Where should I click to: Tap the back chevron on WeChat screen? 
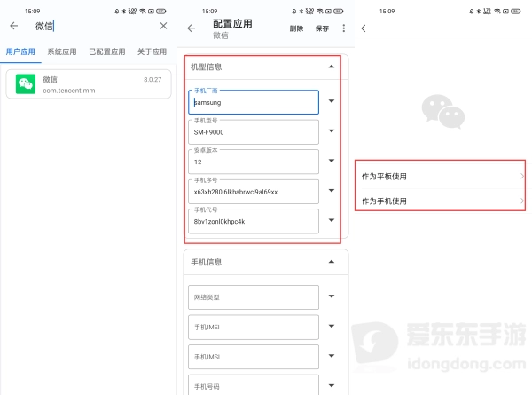pyautogui.click(x=364, y=28)
